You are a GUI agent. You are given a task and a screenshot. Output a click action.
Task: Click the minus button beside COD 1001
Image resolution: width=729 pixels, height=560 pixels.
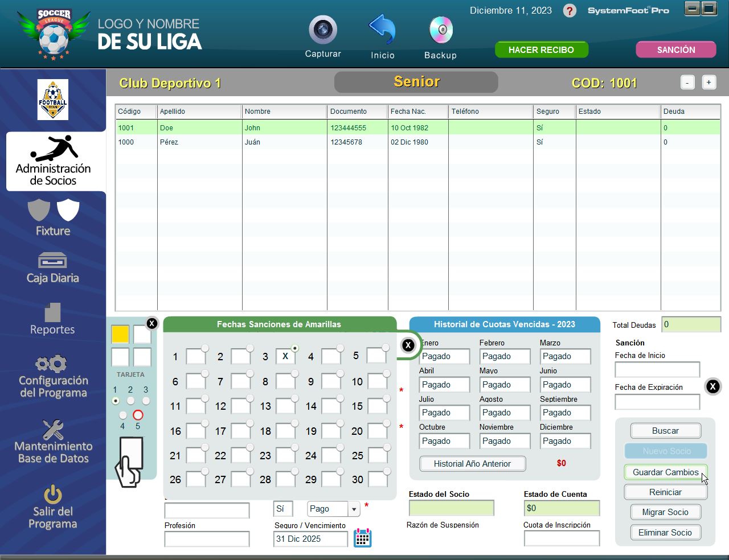click(687, 83)
